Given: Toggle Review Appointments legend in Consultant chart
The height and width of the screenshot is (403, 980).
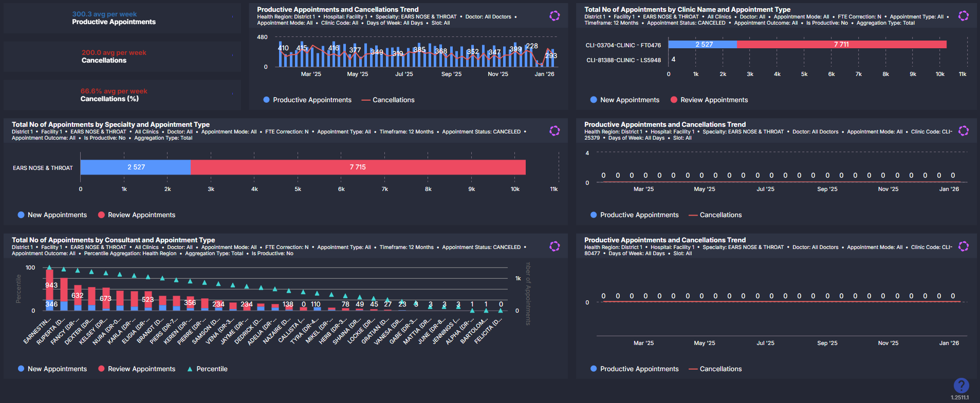Looking at the screenshot, I should tap(141, 369).
